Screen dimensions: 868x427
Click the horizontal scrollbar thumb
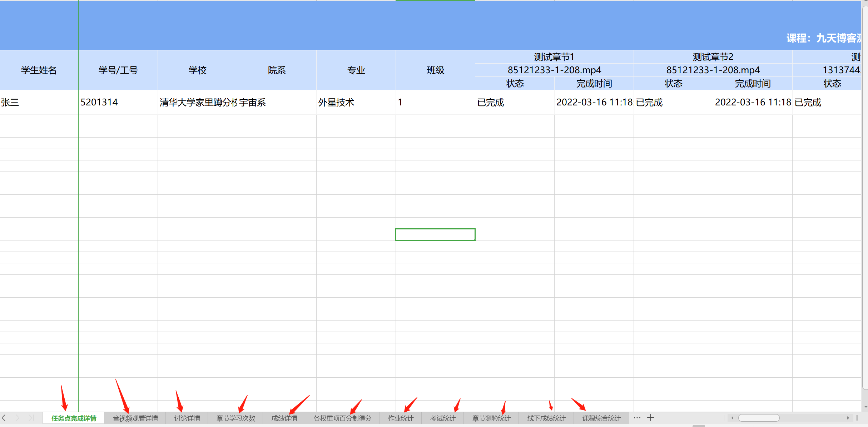(759, 417)
